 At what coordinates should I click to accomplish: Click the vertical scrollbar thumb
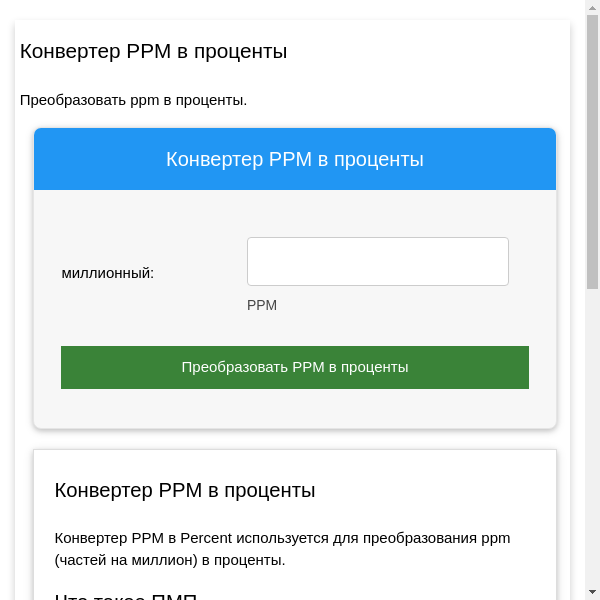[592, 150]
